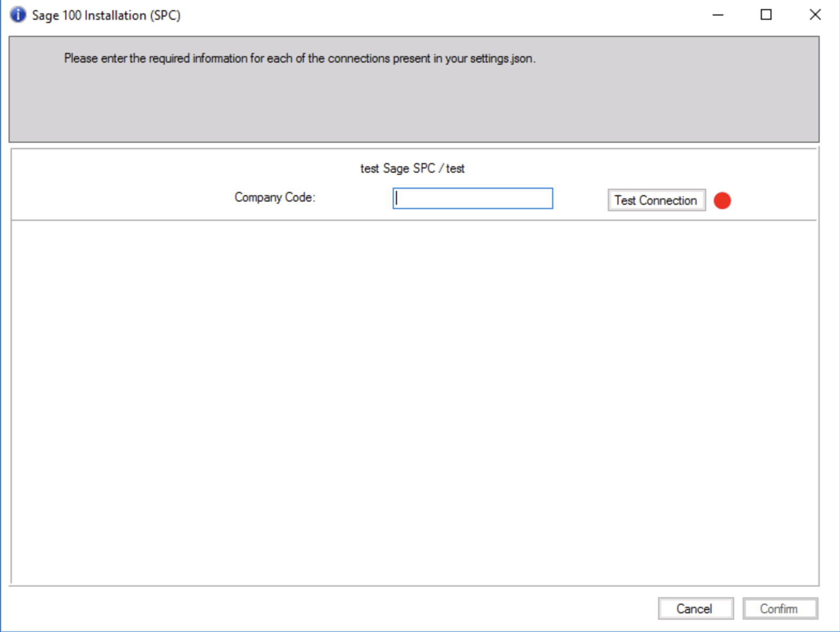The image size is (840, 632).
Task: Minimize the Sage 100 Installation window
Action: [718, 15]
